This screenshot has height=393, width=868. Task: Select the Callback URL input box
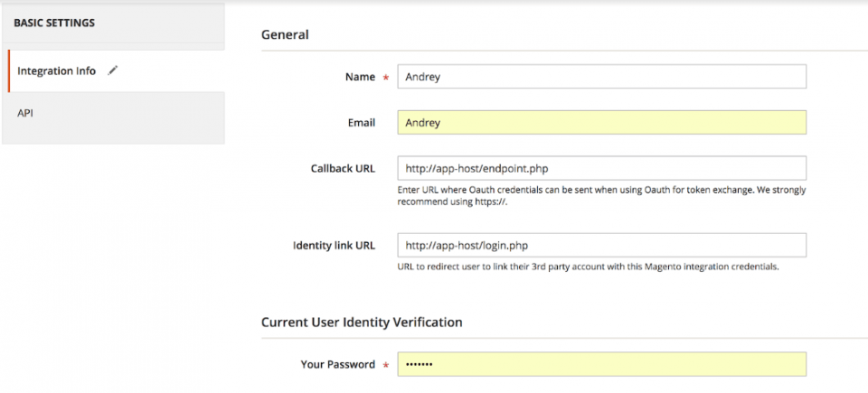pyautogui.click(x=601, y=168)
